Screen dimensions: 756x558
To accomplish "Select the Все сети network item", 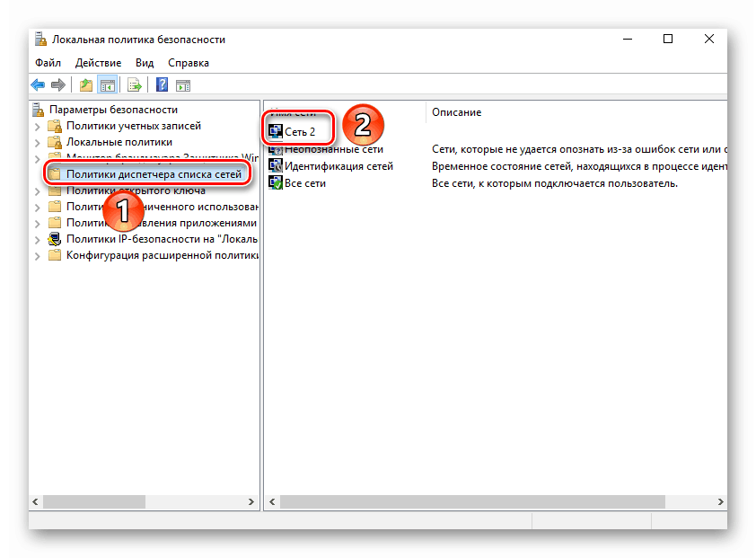I will pyautogui.click(x=304, y=183).
